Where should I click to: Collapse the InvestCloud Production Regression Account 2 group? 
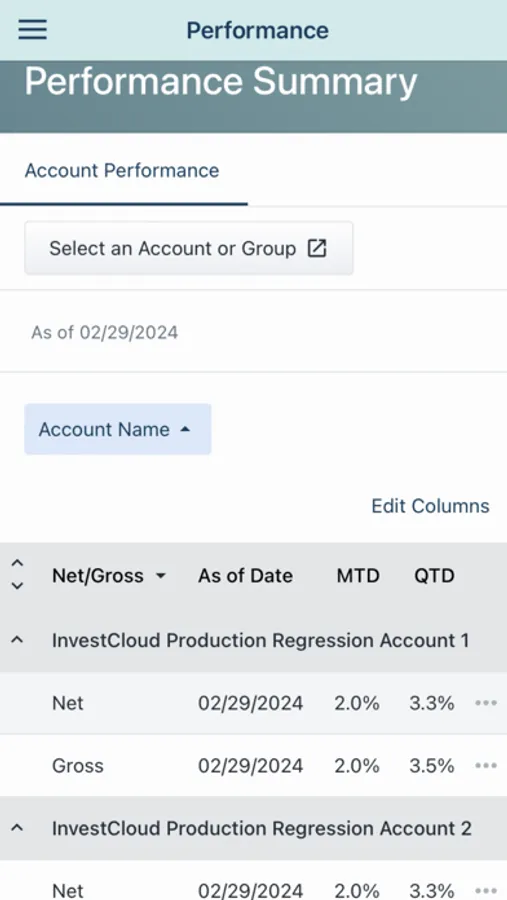(18, 828)
